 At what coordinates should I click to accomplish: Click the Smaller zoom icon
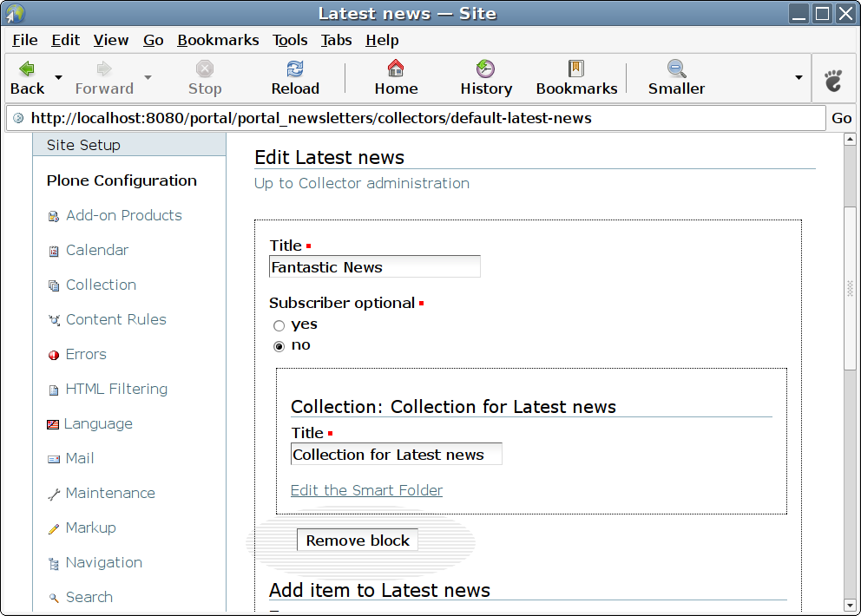[x=676, y=69]
